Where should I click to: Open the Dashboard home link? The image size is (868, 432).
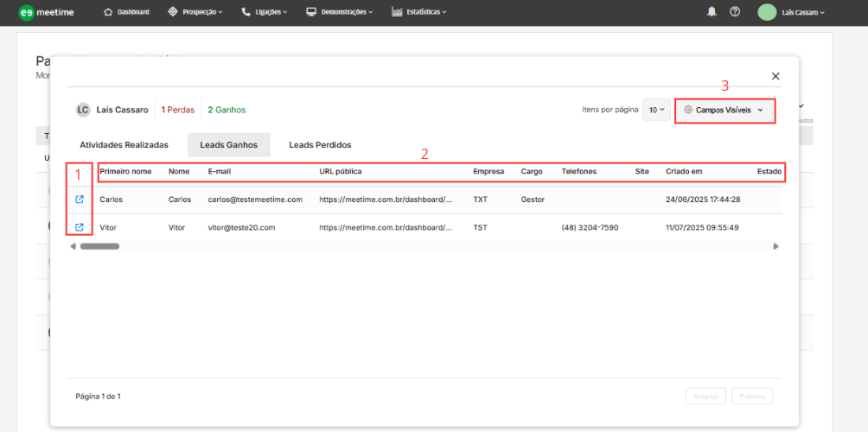(x=127, y=12)
